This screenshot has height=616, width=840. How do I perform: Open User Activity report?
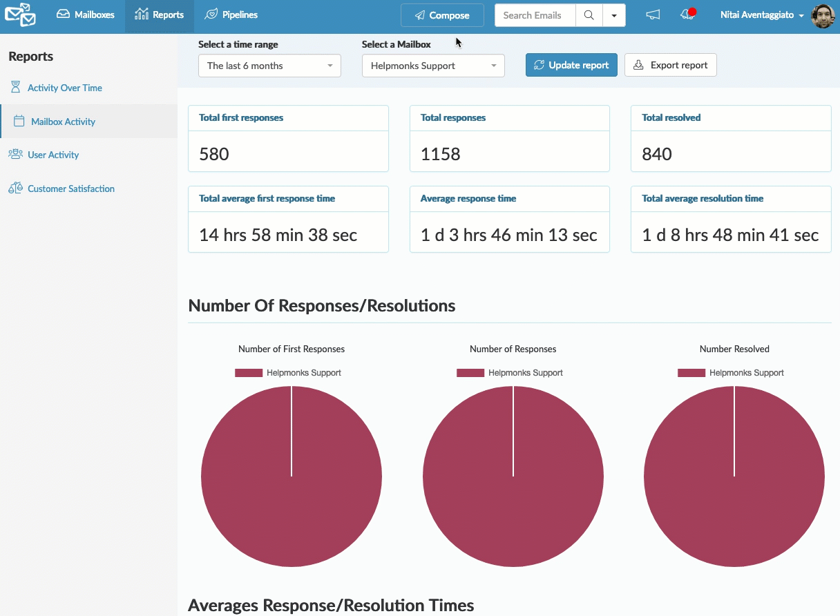click(x=53, y=155)
